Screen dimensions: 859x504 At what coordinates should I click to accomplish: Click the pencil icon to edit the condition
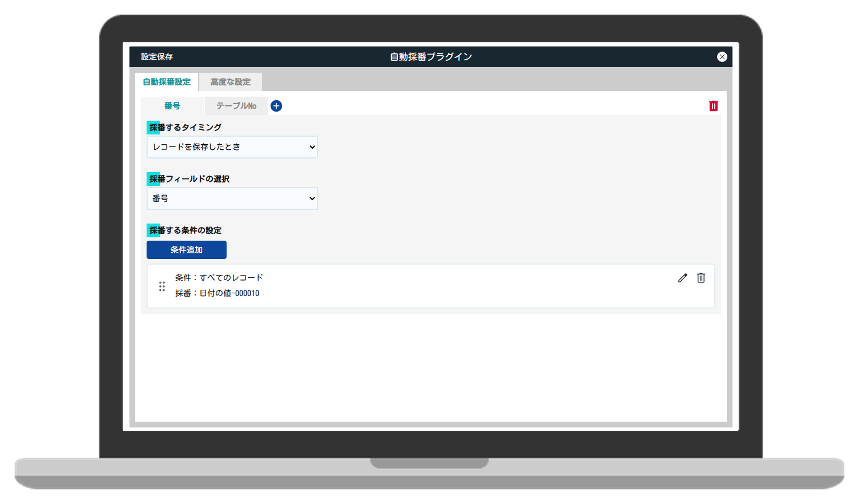682,278
